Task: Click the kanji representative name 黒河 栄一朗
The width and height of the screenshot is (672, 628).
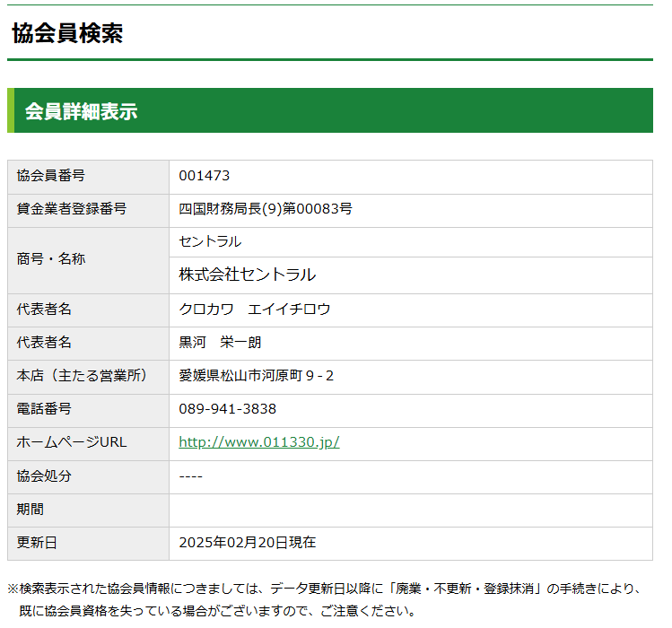Action: click(x=220, y=343)
